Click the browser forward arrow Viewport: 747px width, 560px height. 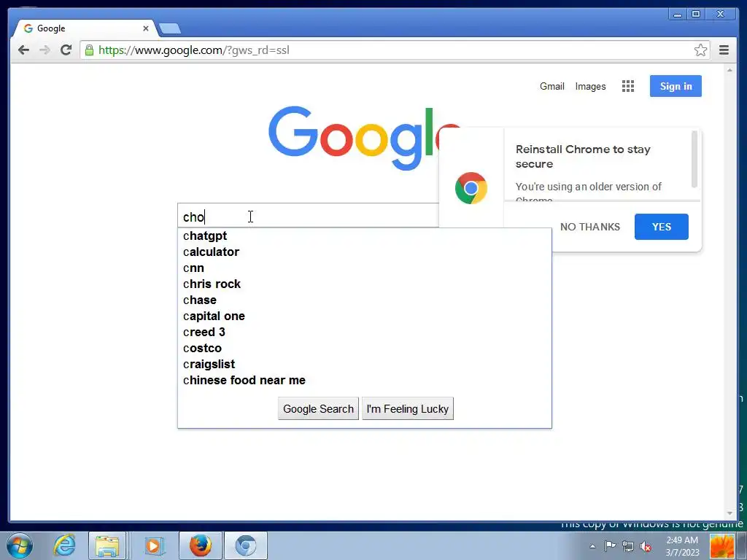44,50
